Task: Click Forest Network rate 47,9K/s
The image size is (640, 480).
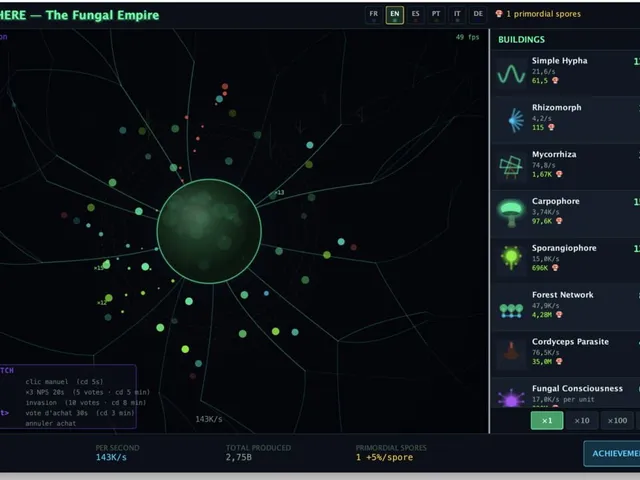Action: (545, 305)
